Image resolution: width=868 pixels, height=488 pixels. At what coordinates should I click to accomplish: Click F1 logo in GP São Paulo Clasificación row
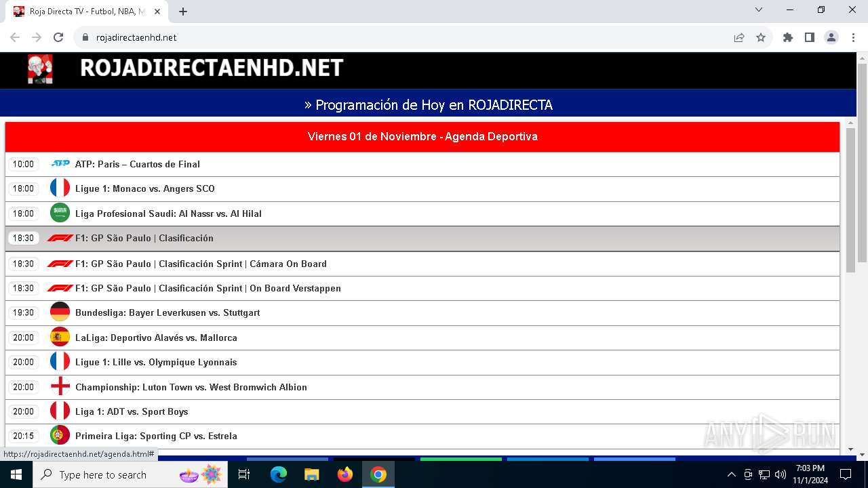pyautogui.click(x=60, y=238)
